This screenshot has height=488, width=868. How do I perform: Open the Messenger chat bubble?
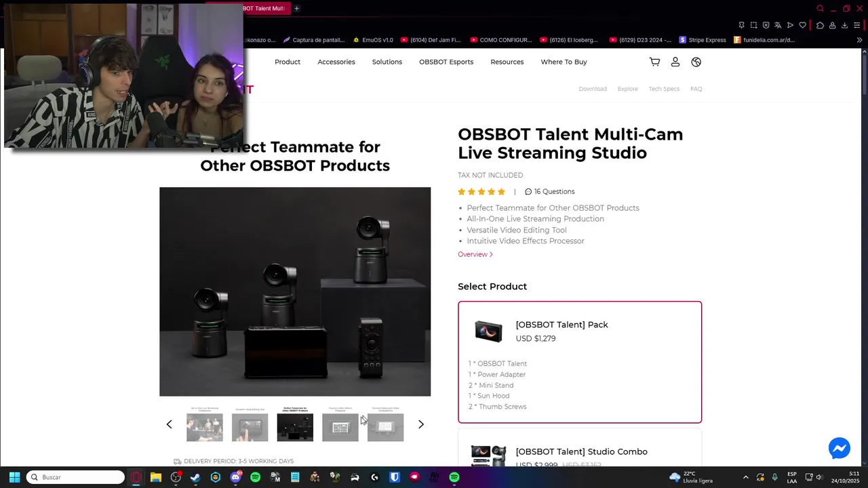tap(839, 448)
